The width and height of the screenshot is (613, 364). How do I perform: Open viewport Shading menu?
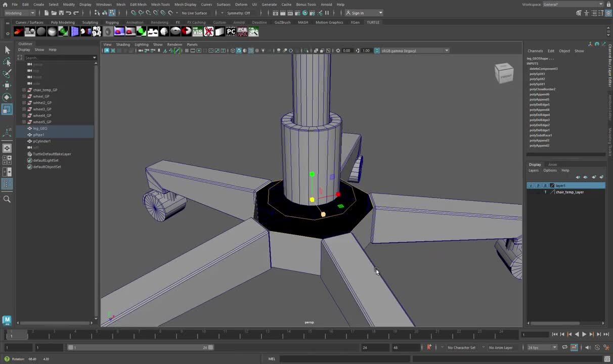click(123, 44)
